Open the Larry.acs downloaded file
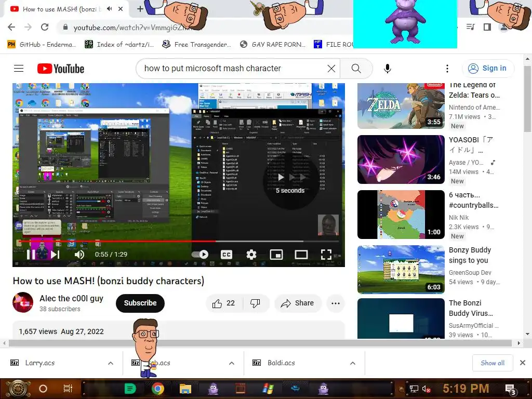This screenshot has width=532, height=399. tap(40, 363)
